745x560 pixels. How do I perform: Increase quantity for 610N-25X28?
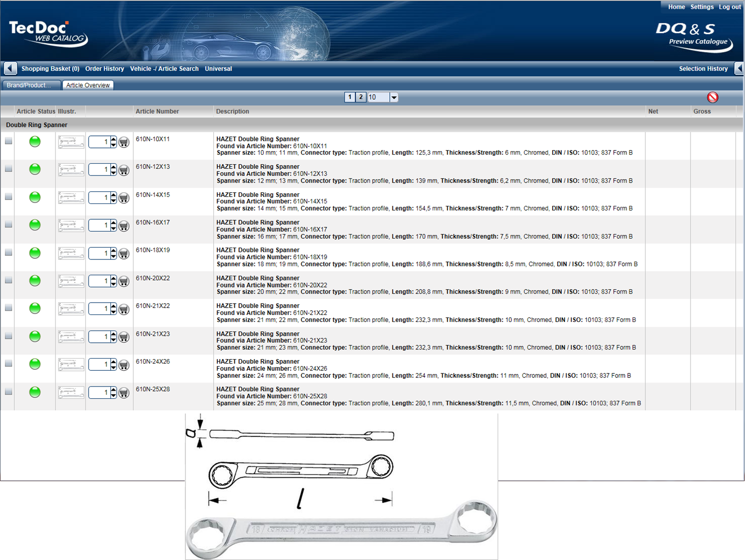pyautogui.click(x=113, y=389)
